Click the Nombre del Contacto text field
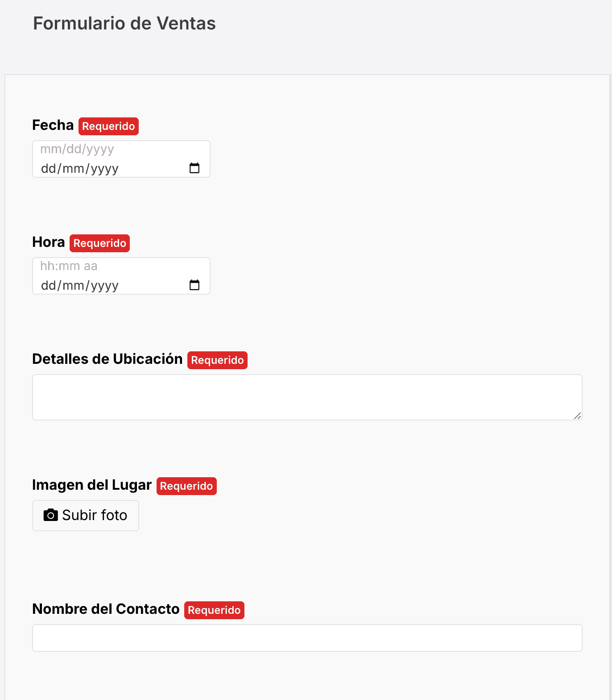Image resolution: width=612 pixels, height=700 pixels. click(307, 638)
